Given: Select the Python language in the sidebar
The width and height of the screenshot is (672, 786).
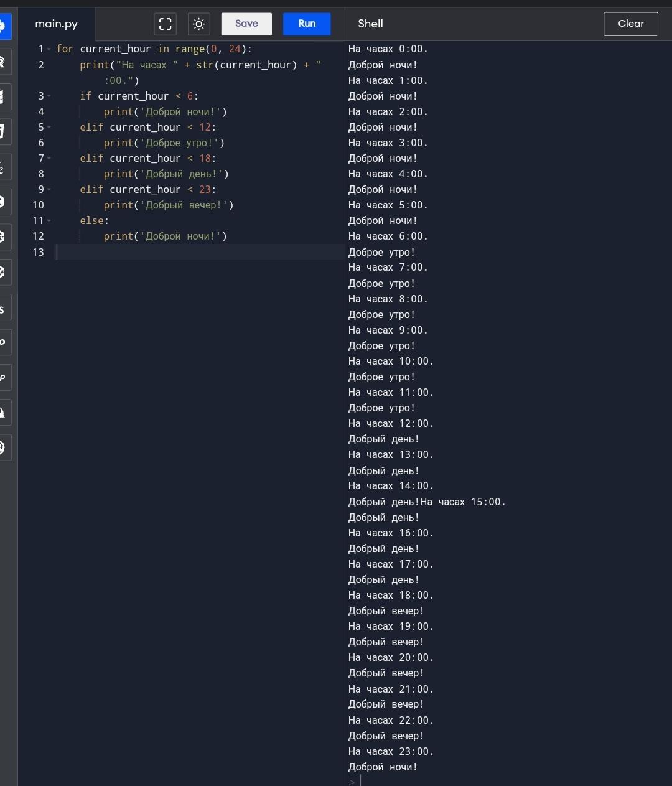Looking at the screenshot, I should [5, 26].
